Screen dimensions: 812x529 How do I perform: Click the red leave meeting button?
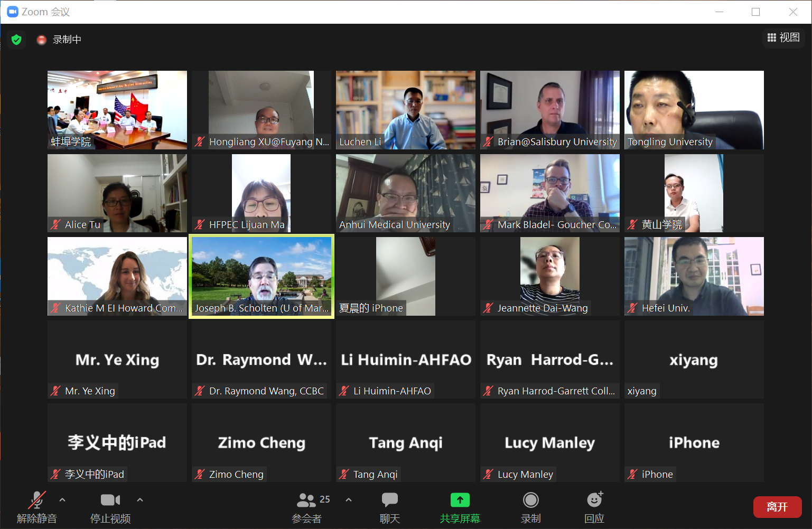pyautogui.click(x=777, y=507)
